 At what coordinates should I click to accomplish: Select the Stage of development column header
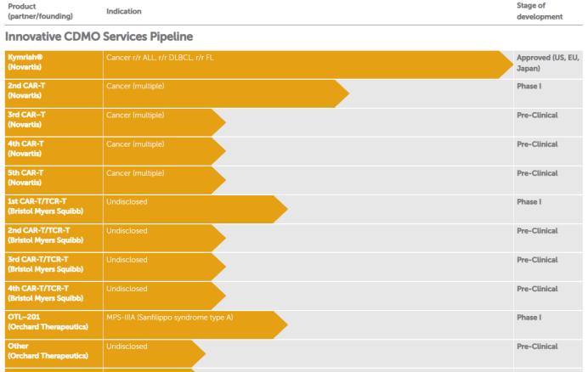pos(540,11)
